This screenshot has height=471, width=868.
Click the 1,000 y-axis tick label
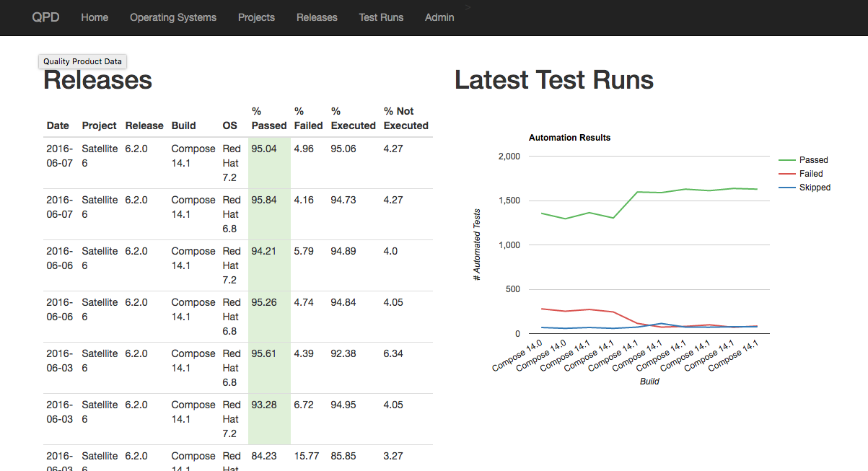[x=509, y=245]
